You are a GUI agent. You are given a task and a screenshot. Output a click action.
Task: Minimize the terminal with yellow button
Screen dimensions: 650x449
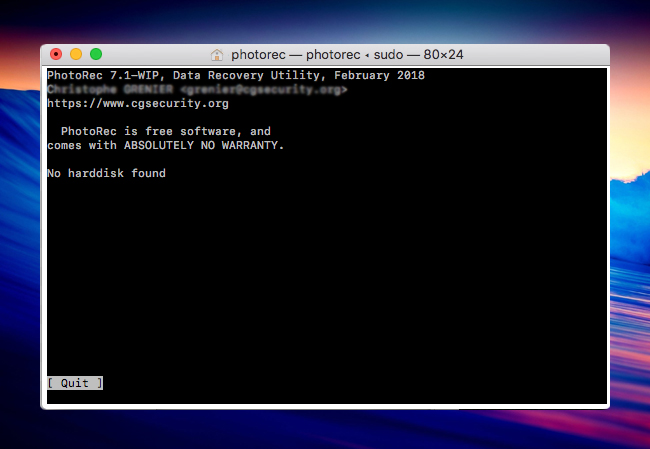point(76,54)
